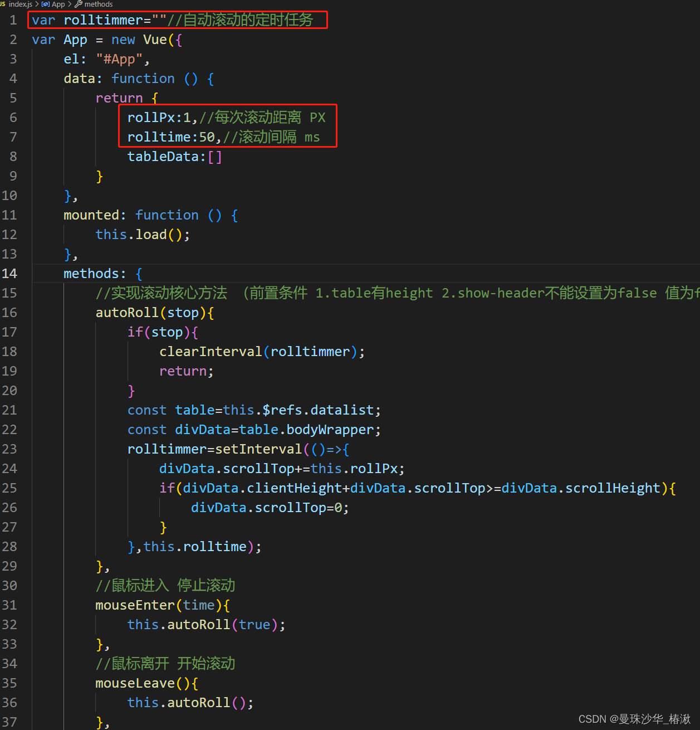Click the 'mouseLeave(){' method definition
Viewport: 700px width, 730px height.
[147, 683]
